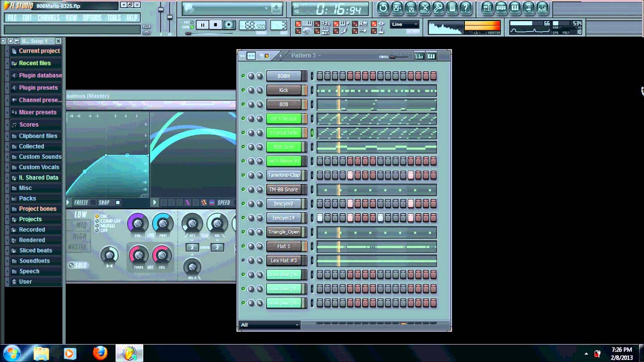This screenshot has width=644, height=362.
Task: Click the tempo display 68.500
Action: (253, 25)
